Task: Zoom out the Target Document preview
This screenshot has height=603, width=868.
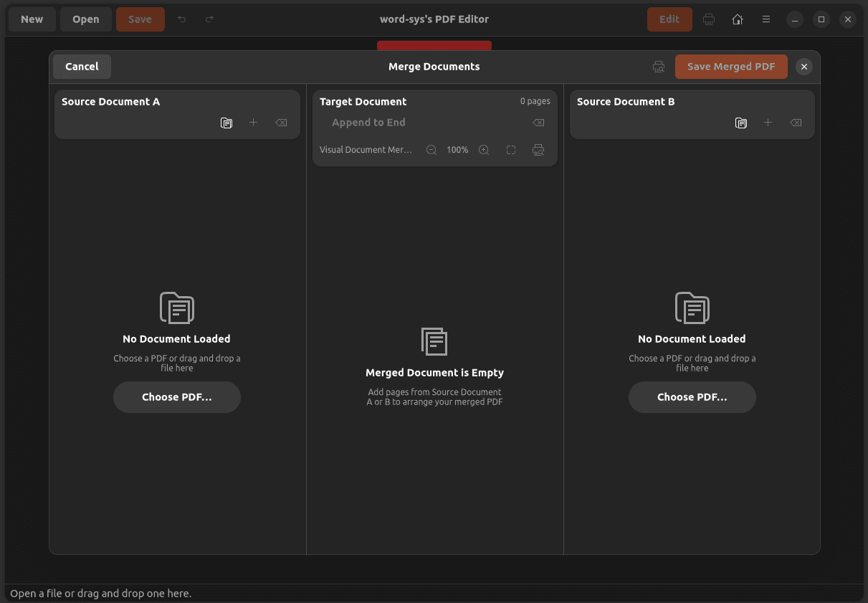Action: click(x=431, y=150)
